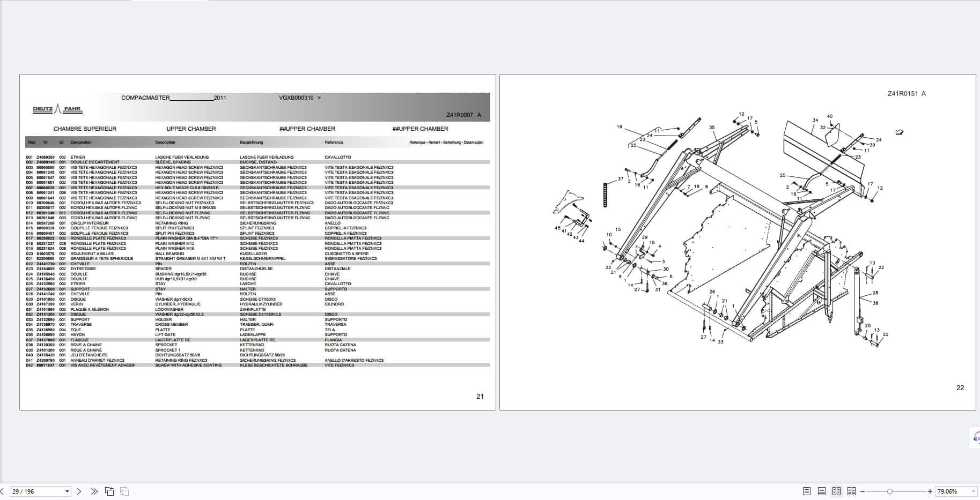Screen dimensions: 980x500
Task: Select two-page continuous facing view
Action: (851, 491)
